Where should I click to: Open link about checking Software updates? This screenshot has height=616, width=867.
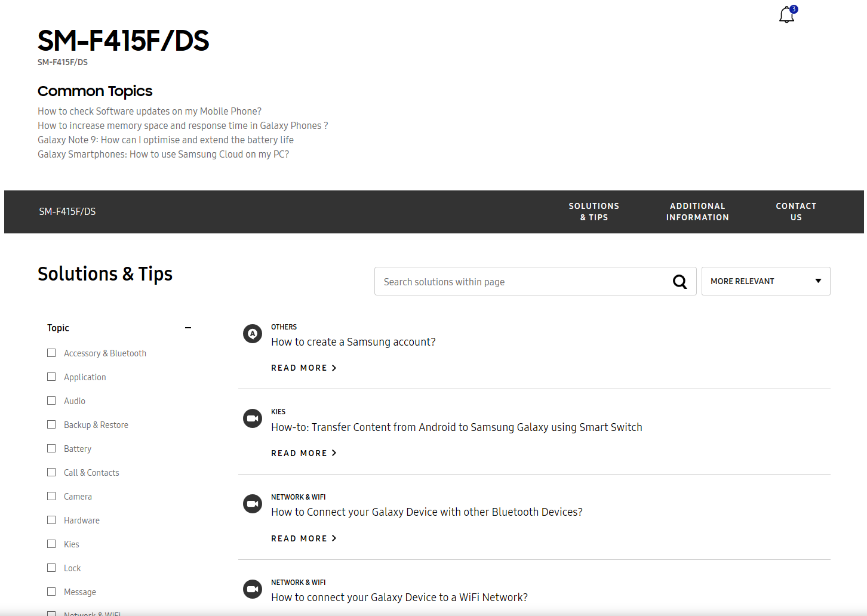coord(149,111)
